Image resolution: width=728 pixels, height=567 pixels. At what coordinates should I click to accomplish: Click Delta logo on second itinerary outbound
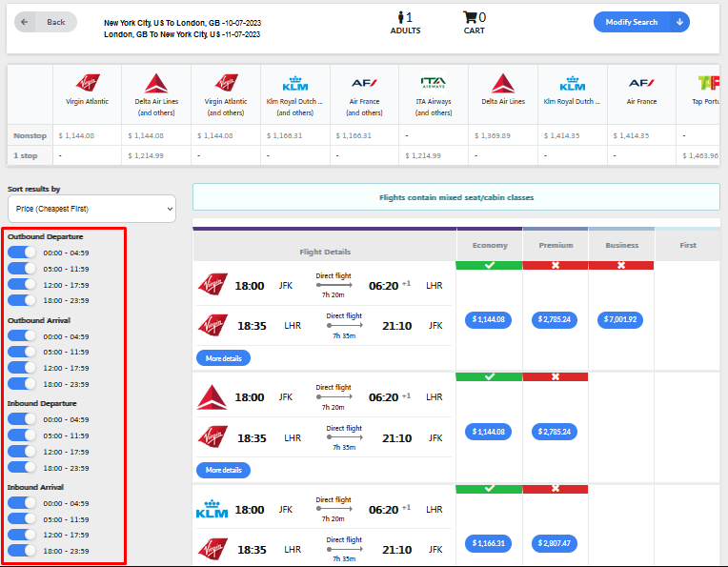click(x=212, y=397)
